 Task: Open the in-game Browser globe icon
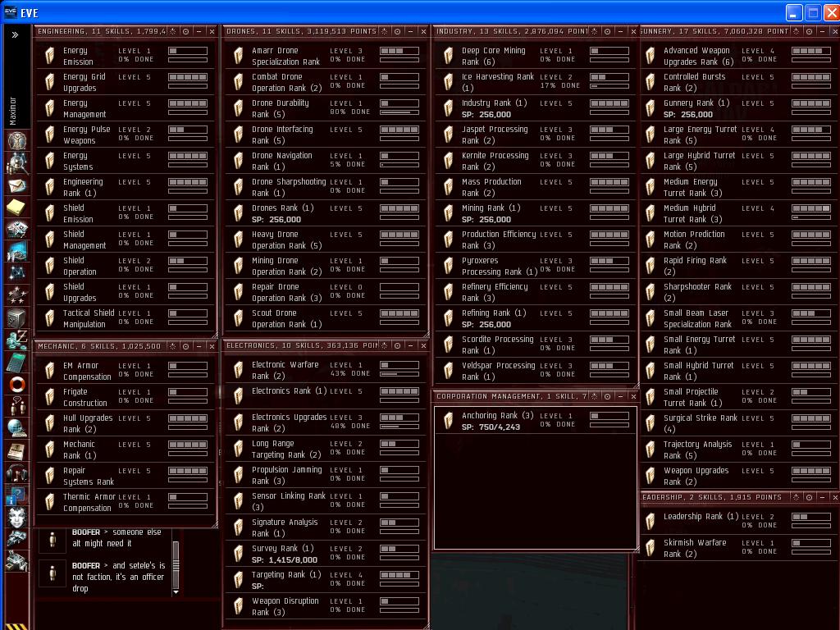(17, 428)
